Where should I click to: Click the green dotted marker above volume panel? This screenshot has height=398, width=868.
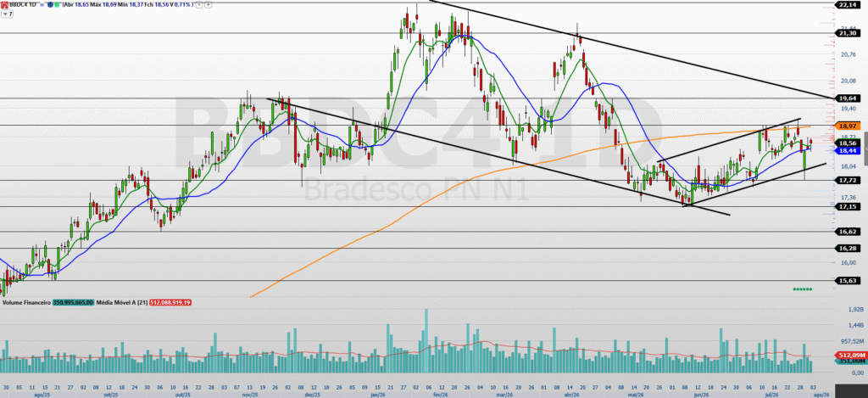pos(803,289)
